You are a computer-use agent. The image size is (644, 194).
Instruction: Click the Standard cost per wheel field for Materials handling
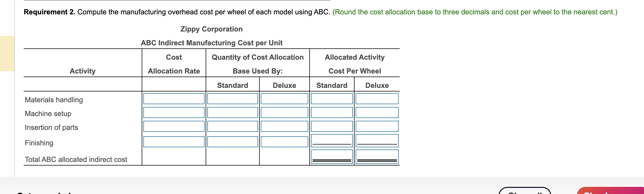(332, 99)
